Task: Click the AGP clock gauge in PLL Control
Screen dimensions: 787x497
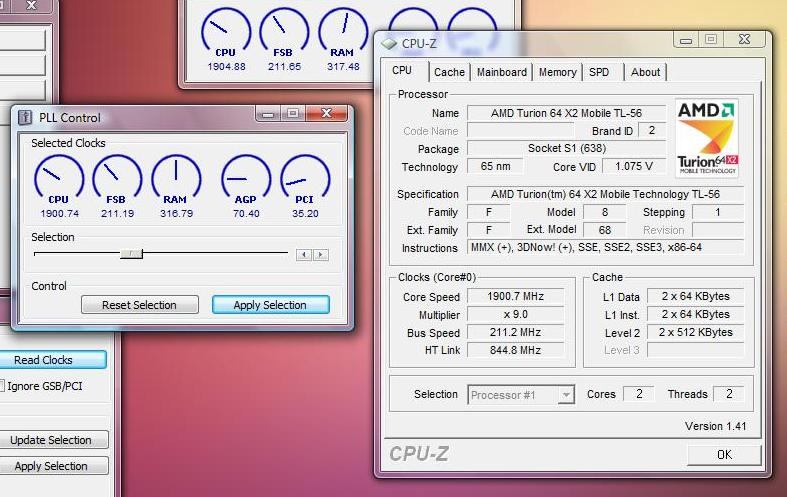Action: pyautogui.click(x=246, y=179)
